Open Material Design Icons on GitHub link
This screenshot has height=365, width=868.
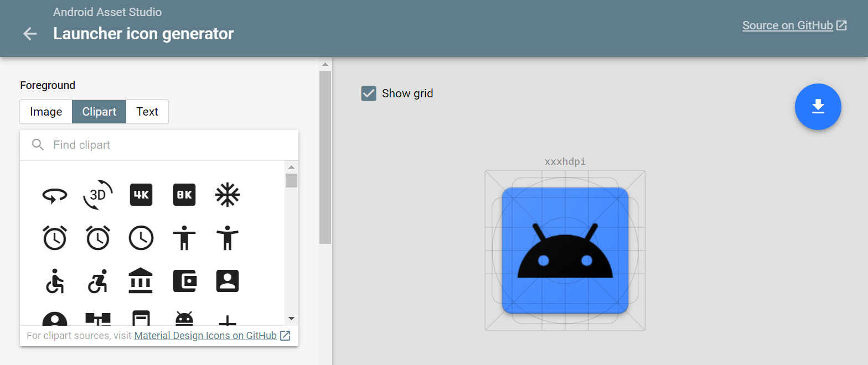coord(205,336)
